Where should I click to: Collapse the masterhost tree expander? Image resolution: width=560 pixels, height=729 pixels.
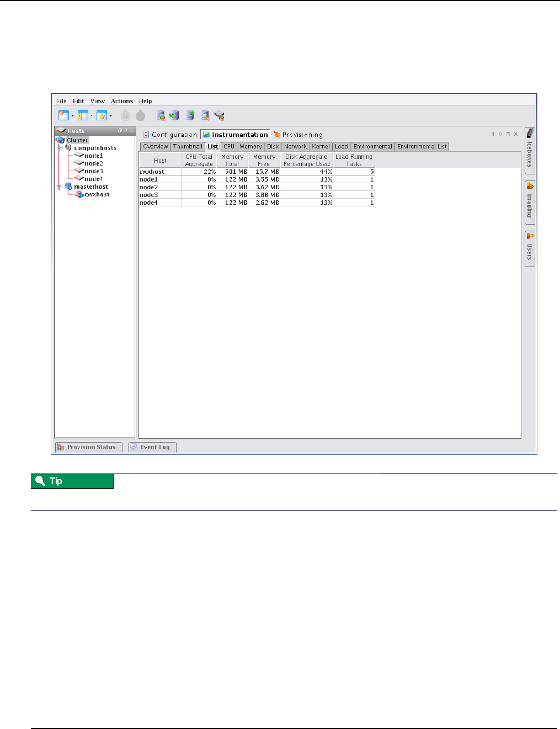[x=59, y=187]
